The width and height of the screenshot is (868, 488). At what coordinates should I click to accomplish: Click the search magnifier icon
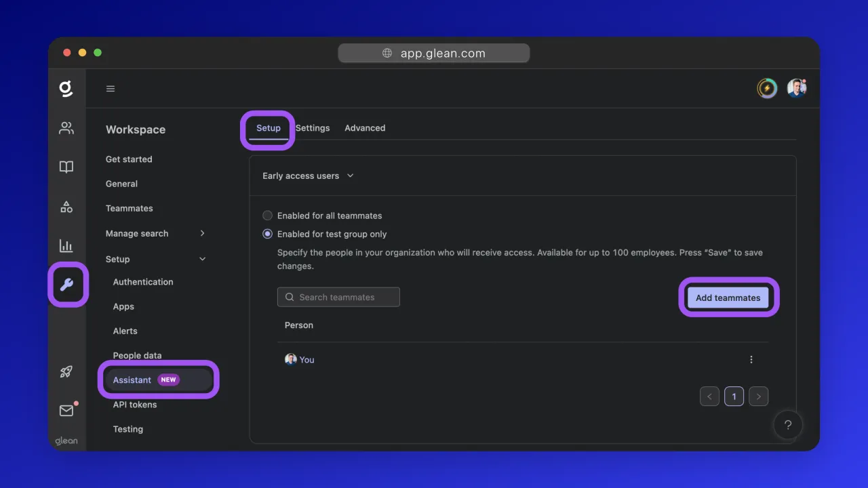pyautogui.click(x=290, y=297)
